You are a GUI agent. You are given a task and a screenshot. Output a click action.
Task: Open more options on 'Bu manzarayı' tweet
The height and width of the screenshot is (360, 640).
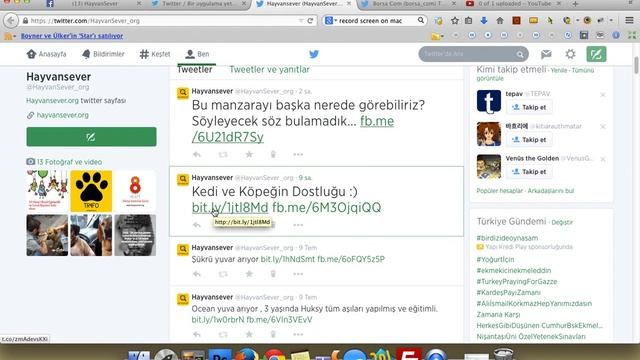coord(298,154)
